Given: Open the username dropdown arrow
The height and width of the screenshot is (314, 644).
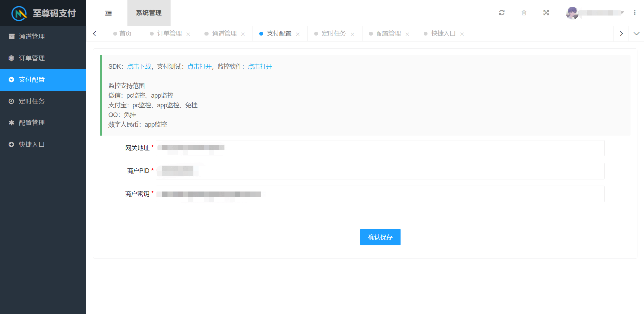Looking at the screenshot, I should 622,13.
